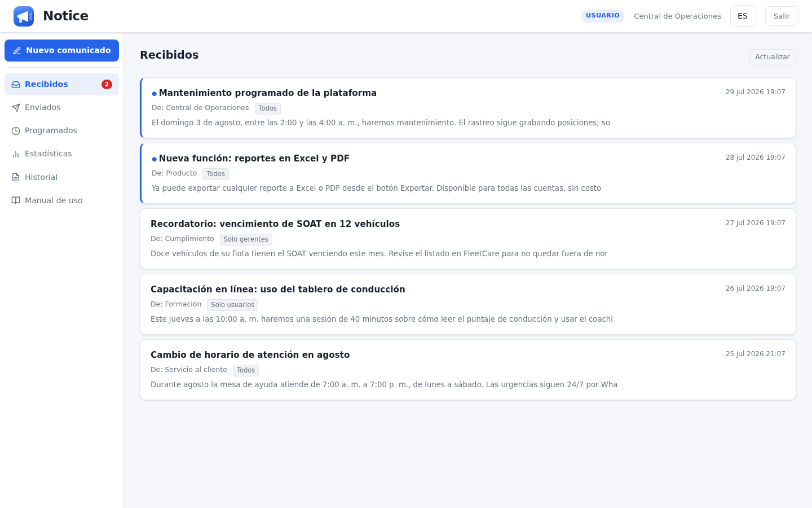The image size is (812, 508).
Task: Open the ES language selector
Action: (743, 16)
